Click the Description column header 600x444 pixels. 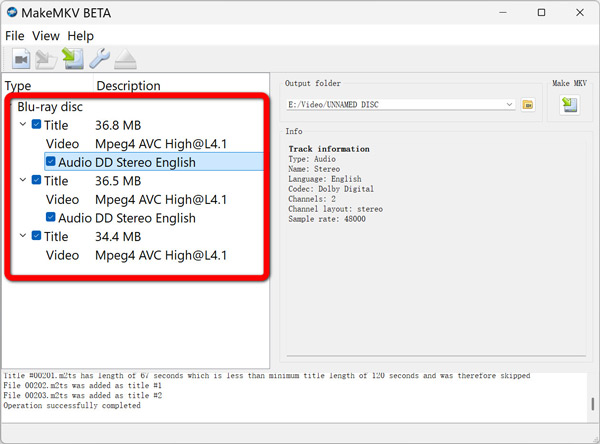(129, 86)
